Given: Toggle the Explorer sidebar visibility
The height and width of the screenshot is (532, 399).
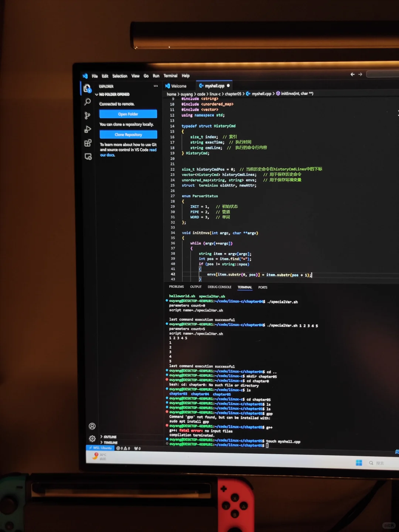Looking at the screenshot, I should click(88, 89).
